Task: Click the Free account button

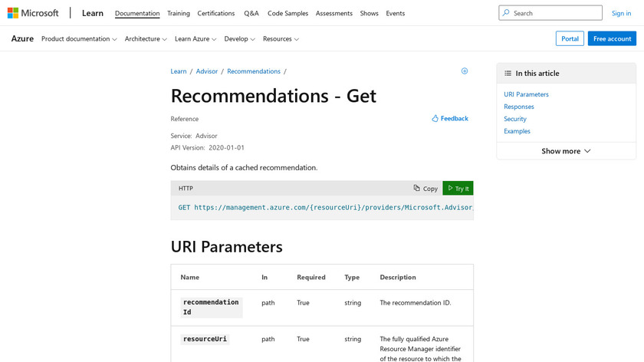Action: pos(612,39)
